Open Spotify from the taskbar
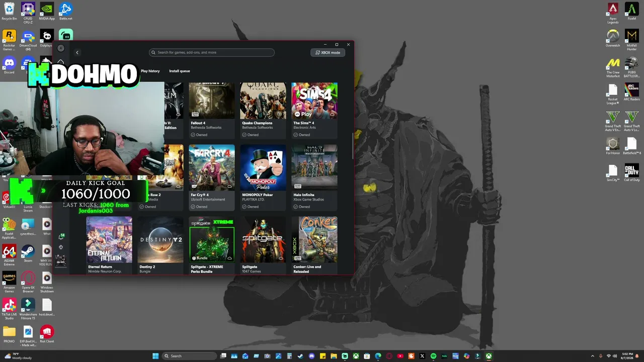This screenshot has width=644, height=362. (433, 356)
